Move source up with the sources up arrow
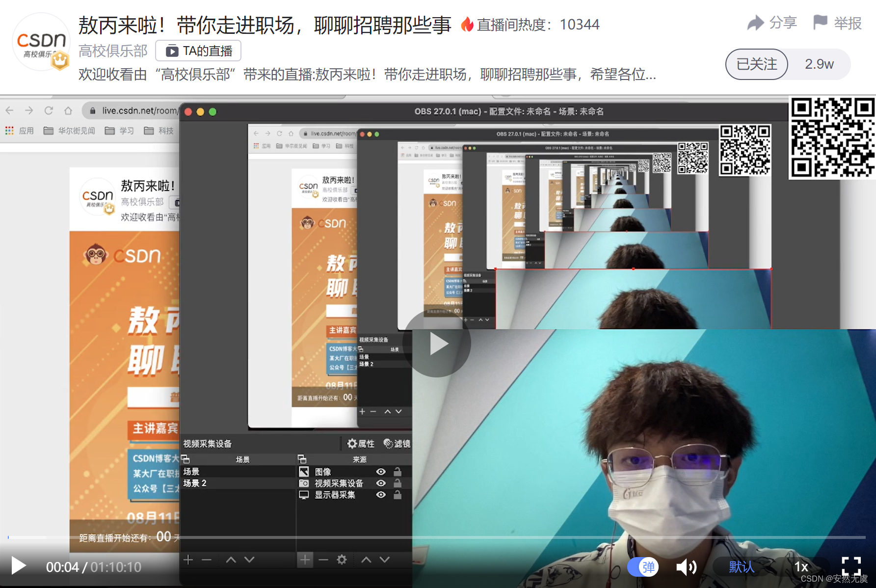The height and width of the screenshot is (588, 876). (366, 560)
